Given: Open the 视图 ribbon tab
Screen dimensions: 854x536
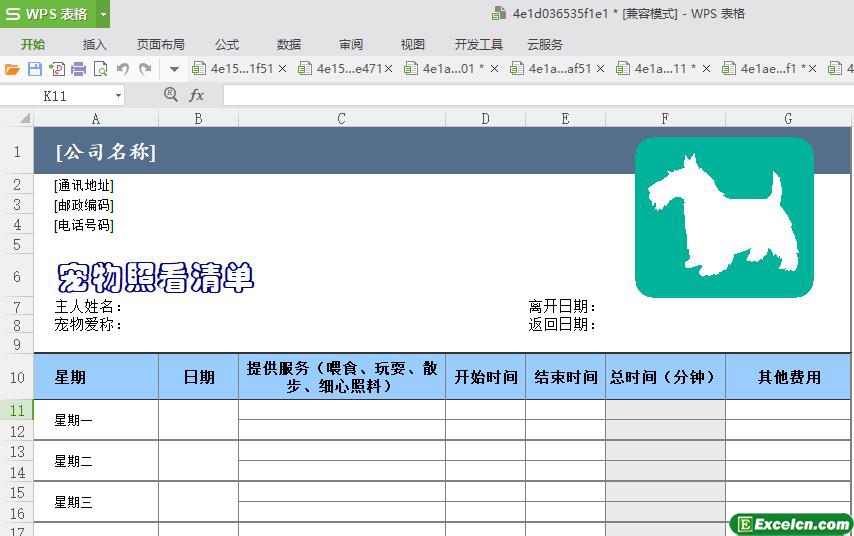Looking at the screenshot, I should (x=412, y=44).
